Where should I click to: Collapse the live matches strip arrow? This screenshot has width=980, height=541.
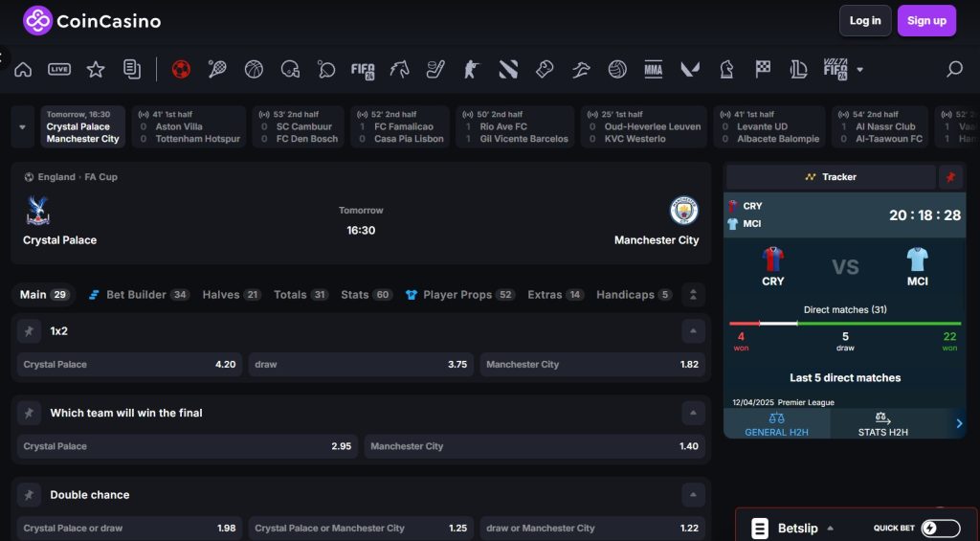(x=23, y=127)
